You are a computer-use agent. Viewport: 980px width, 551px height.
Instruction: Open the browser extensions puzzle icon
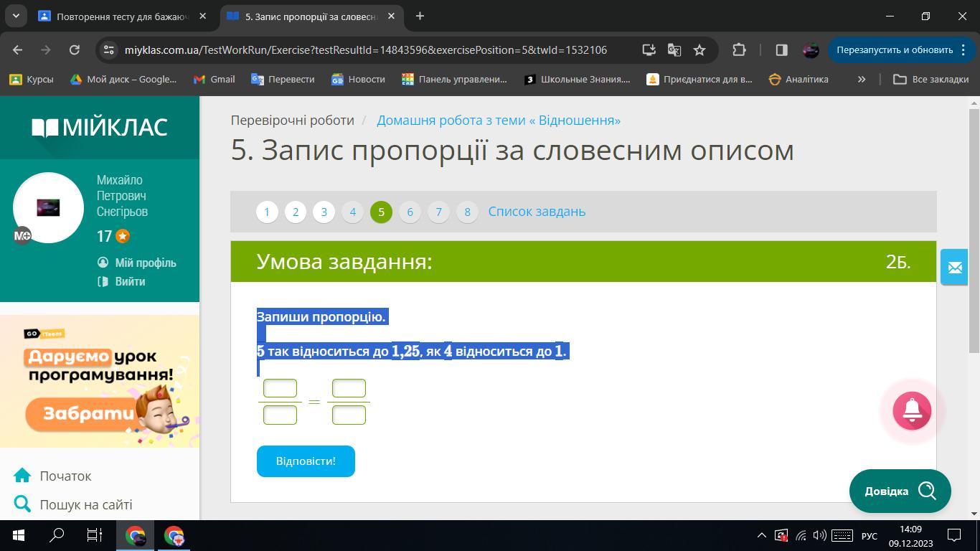click(x=739, y=50)
